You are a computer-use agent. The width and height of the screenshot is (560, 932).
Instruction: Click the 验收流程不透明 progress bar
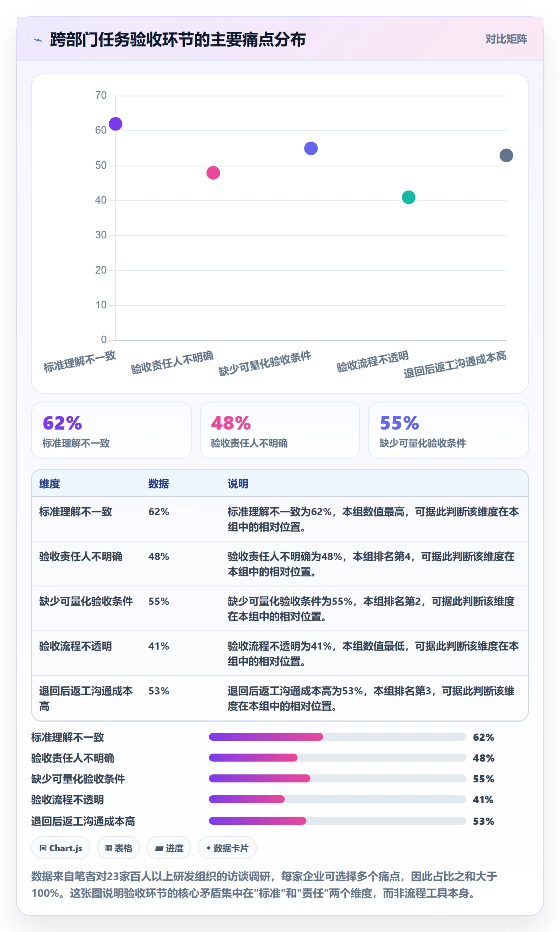[338, 799]
